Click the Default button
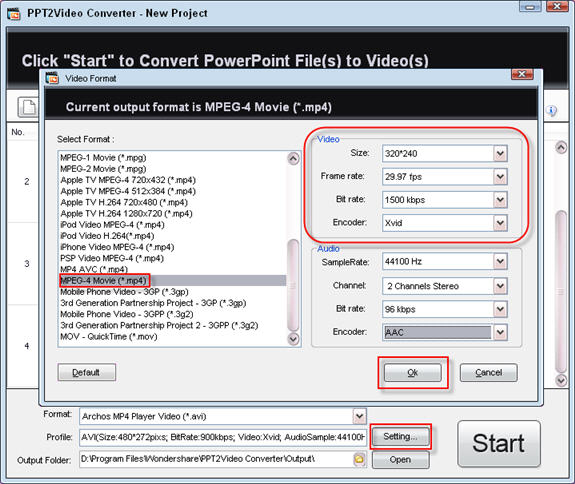The image size is (575, 484). point(87,373)
